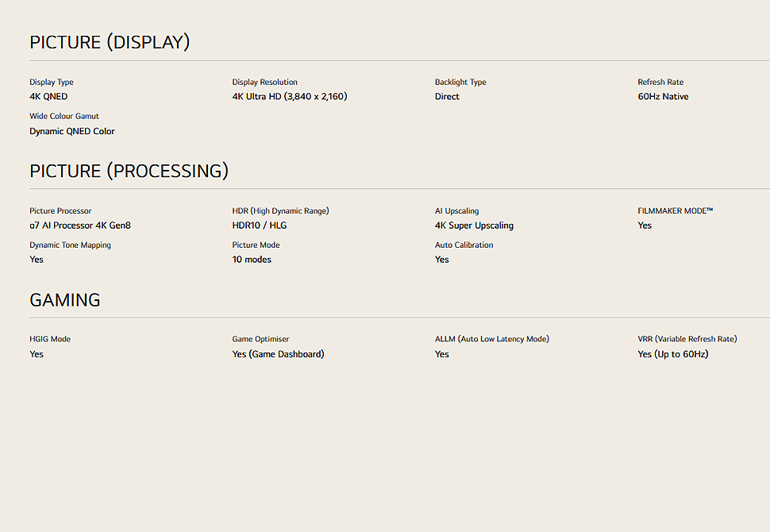Select the Display Type label

pos(52,82)
